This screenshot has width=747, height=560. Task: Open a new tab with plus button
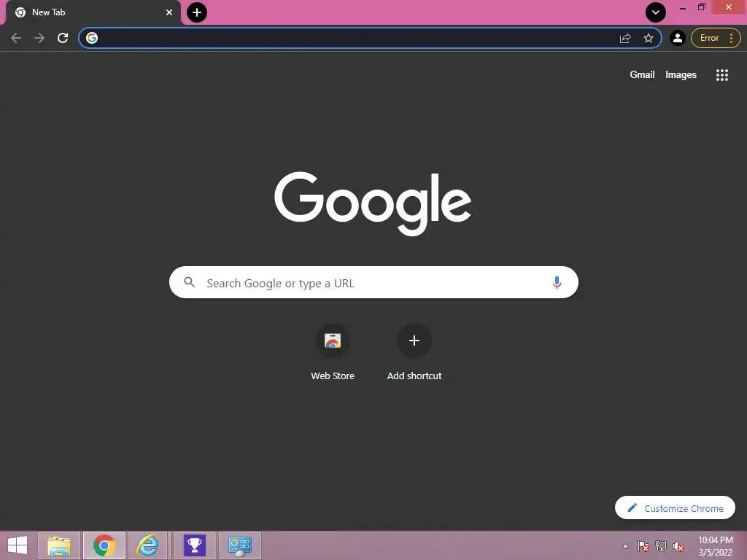pos(197,12)
